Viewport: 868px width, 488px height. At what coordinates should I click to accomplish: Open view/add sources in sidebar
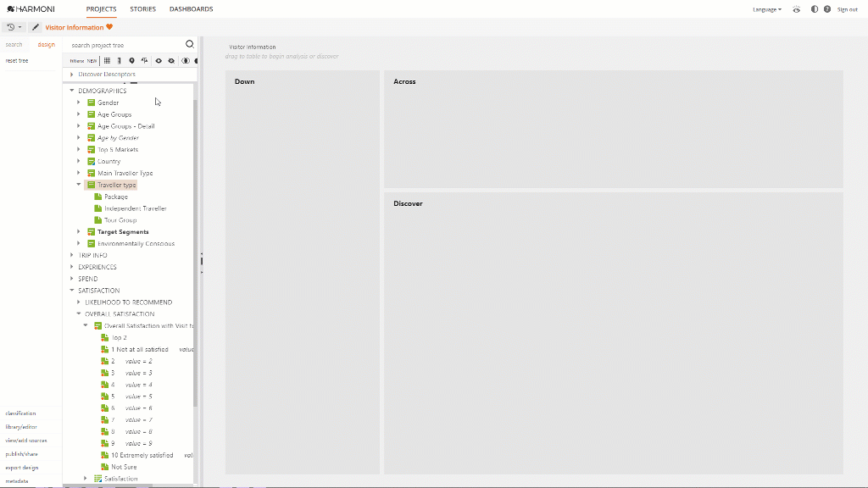click(26, 441)
